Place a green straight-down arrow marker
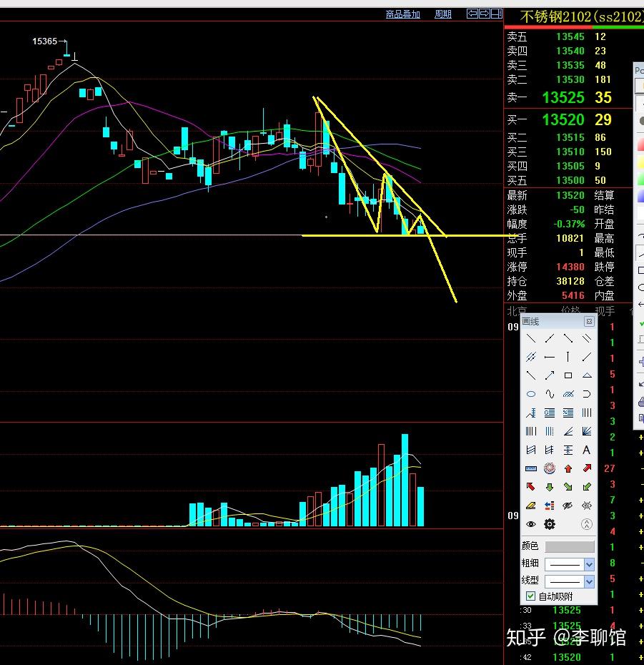 click(550, 487)
